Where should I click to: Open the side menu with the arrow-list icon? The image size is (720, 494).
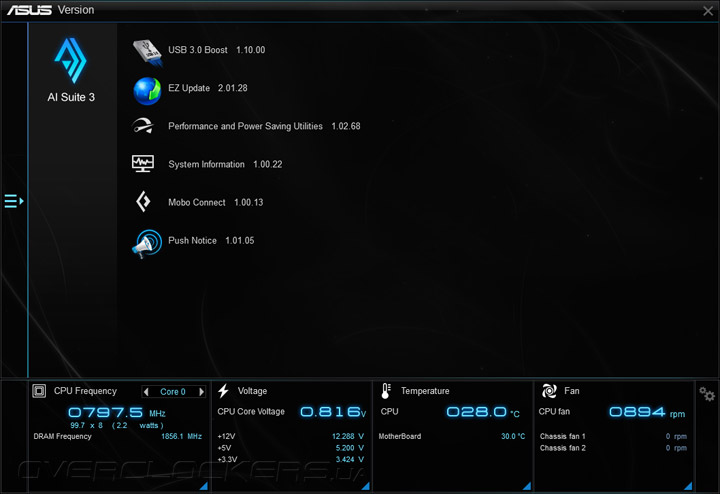coord(14,201)
